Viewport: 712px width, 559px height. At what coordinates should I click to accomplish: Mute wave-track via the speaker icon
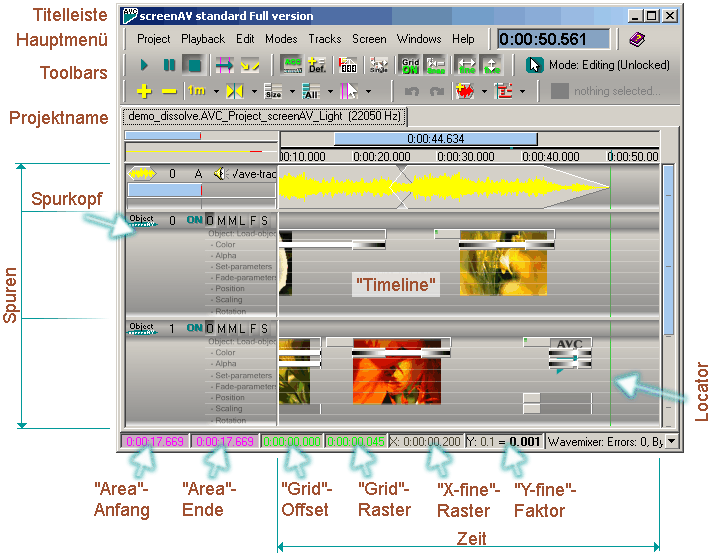(220, 173)
